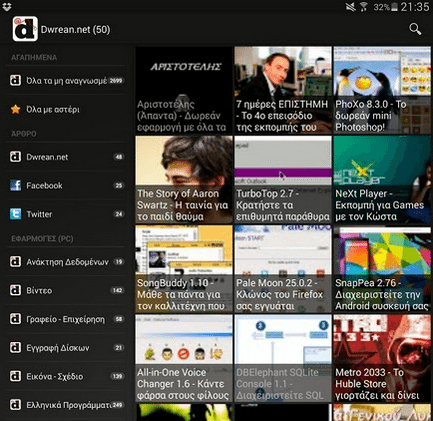The height and width of the screenshot is (421, 433).
Task: Open TurboTop 2.7 article tile
Action: pos(283,179)
